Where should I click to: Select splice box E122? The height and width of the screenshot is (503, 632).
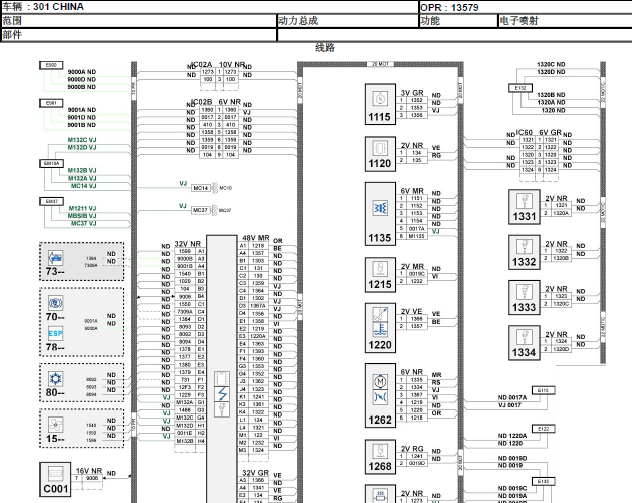point(543,429)
